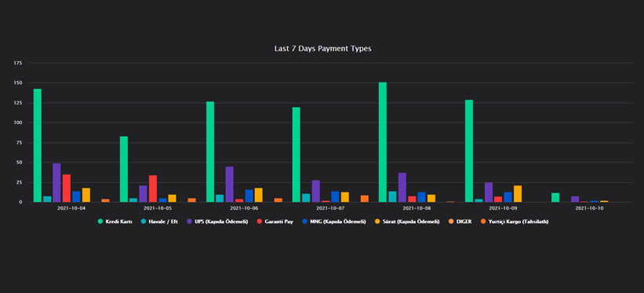
Task: Select the orange Yurtiçi Kargo bar for 2021-10-04
Action: [106, 200]
